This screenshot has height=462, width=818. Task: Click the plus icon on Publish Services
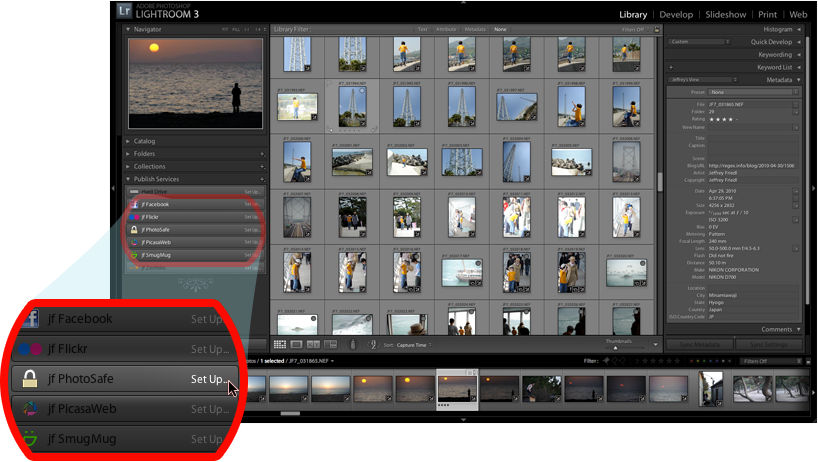(262, 179)
